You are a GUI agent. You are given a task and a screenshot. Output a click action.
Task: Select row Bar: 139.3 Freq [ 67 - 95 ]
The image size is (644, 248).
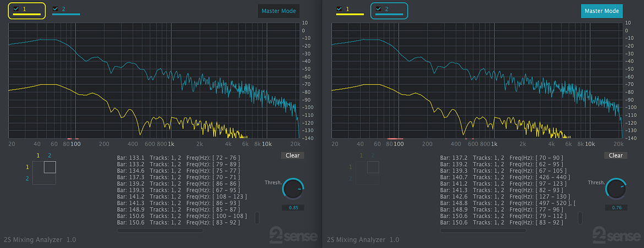pyautogui.click(x=178, y=190)
